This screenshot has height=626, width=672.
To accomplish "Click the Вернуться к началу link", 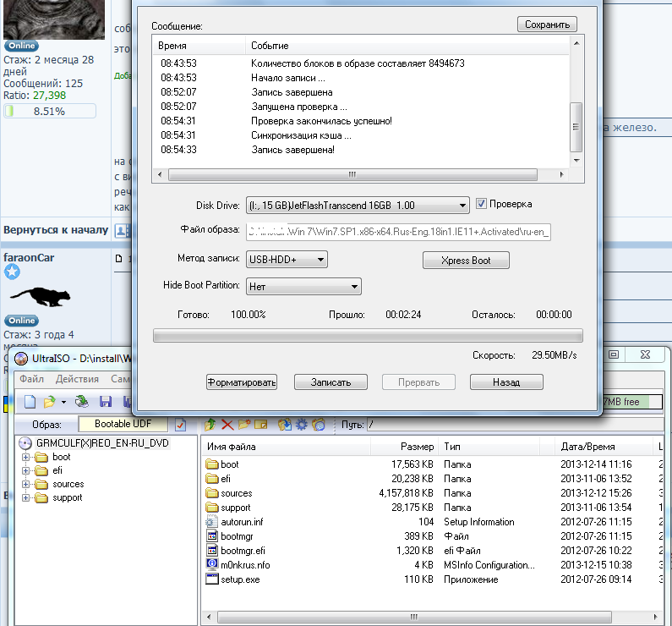I will click(x=56, y=230).
